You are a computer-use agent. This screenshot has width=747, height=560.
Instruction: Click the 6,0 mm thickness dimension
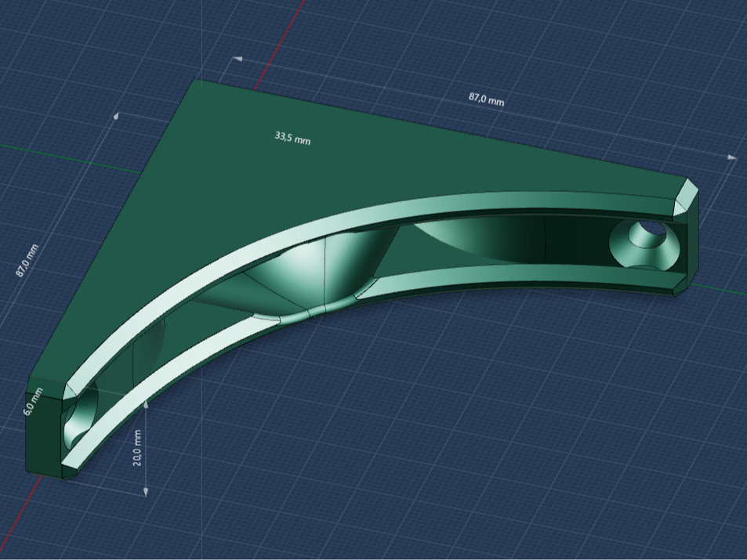click(34, 401)
